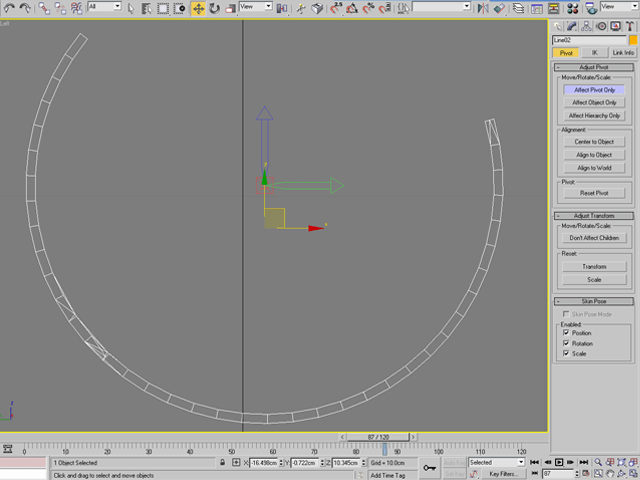640x480 pixels.
Task: Click the Line02 object name field
Action: 589,40
